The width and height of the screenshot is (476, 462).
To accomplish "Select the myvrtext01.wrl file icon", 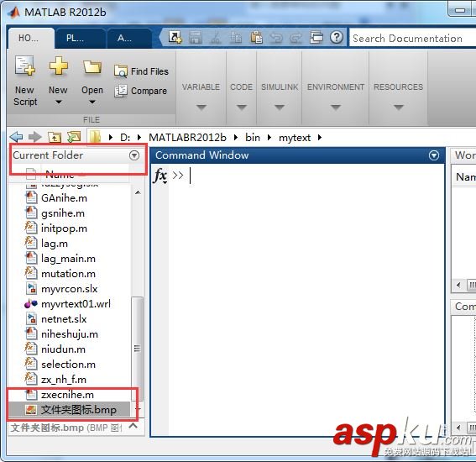I will (x=31, y=304).
